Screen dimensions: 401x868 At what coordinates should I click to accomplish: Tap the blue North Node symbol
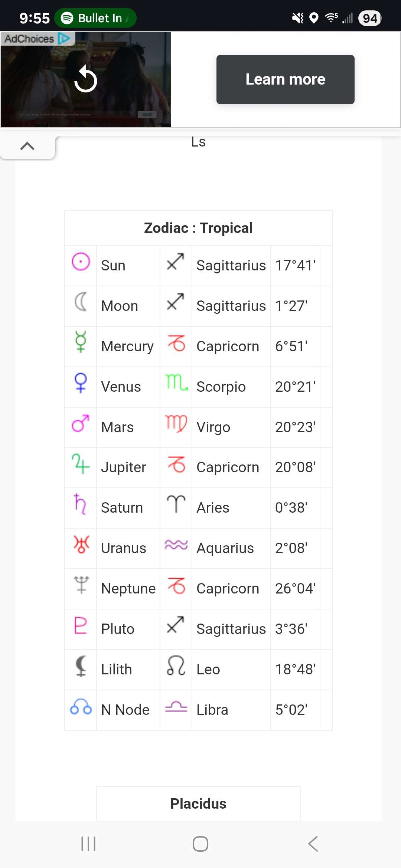pos(81,707)
